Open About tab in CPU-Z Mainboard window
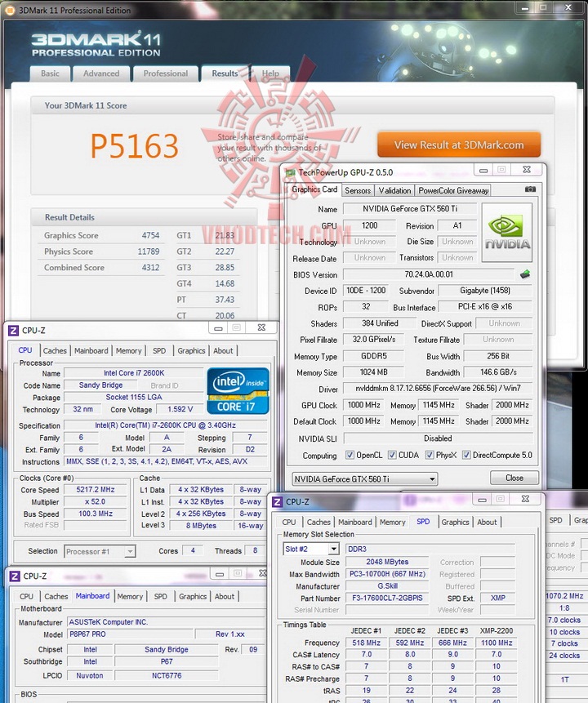Screen dimensions: 588x703 225,596
